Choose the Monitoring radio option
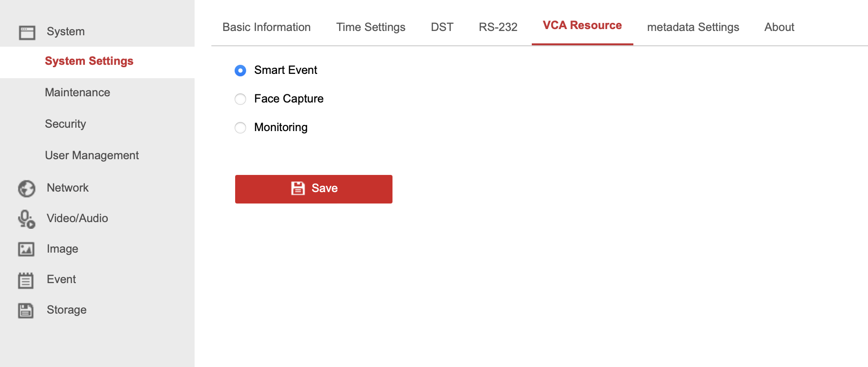This screenshot has width=868, height=367. pyautogui.click(x=240, y=128)
